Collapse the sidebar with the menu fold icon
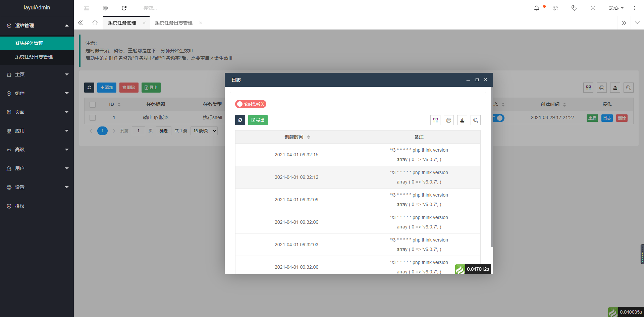The height and width of the screenshot is (317, 644). (87, 8)
